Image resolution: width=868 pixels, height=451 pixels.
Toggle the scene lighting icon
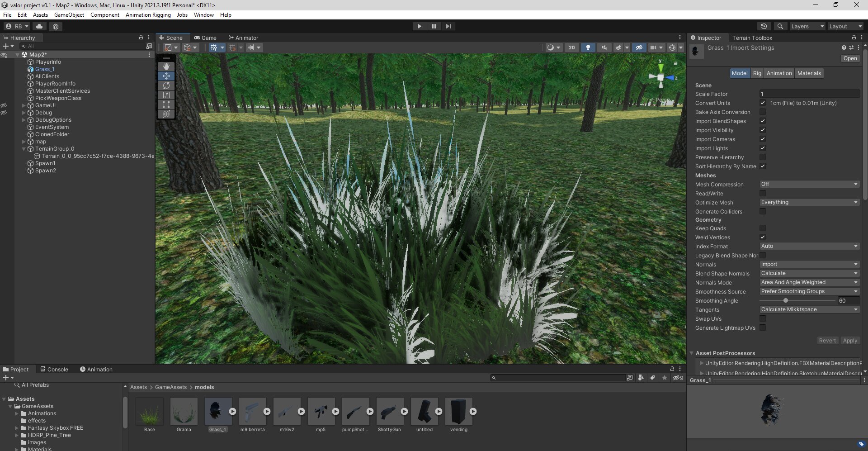(x=588, y=47)
